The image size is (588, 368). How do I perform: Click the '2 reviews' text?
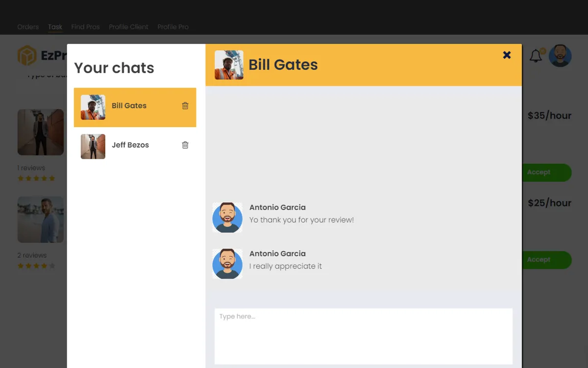pyautogui.click(x=32, y=255)
